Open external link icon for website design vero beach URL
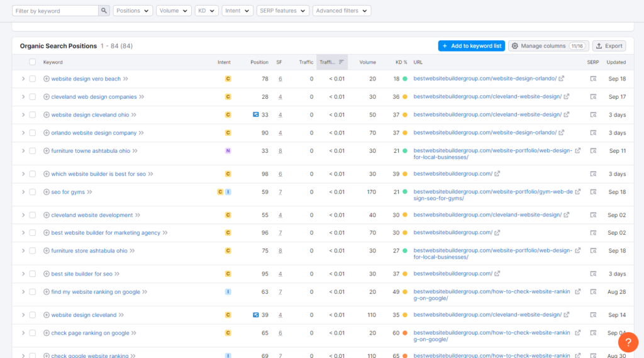Image resolution: width=644 pixels, height=358 pixels. pos(562,79)
